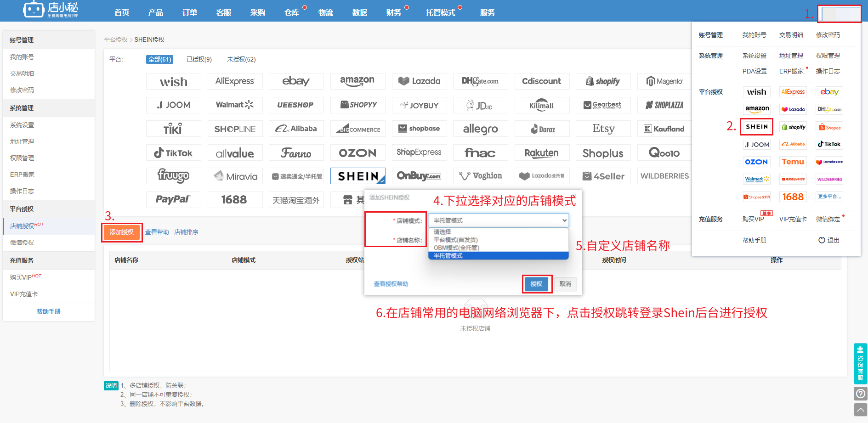Click the blue 授权 button in the dialog
The image size is (868, 423).
click(536, 284)
